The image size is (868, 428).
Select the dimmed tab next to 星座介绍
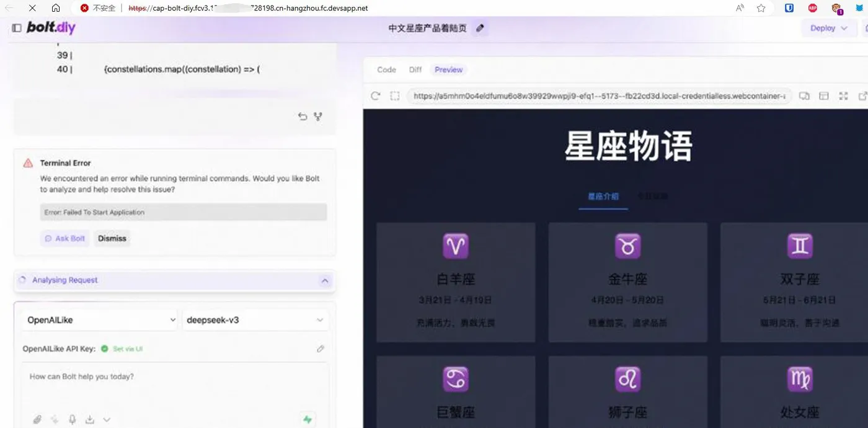(653, 197)
